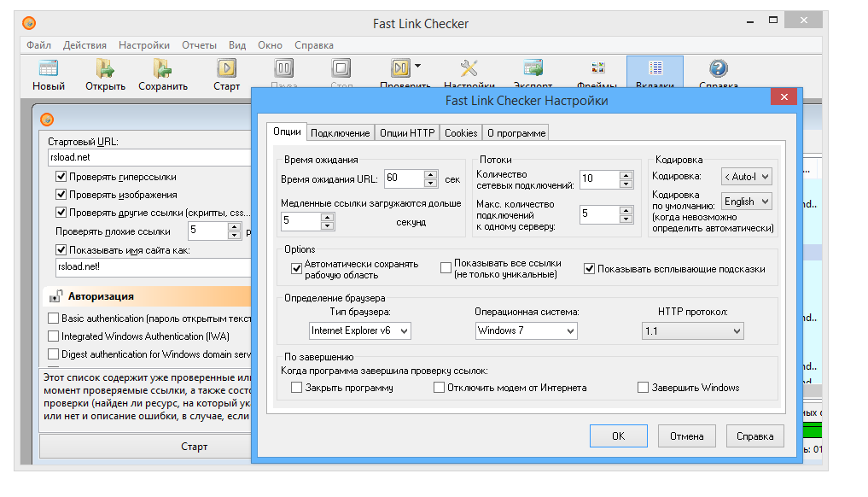This screenshot has width=868, height=497.
Task: Open the Настройки tools icon in toolbar
Action: (469, 68)
